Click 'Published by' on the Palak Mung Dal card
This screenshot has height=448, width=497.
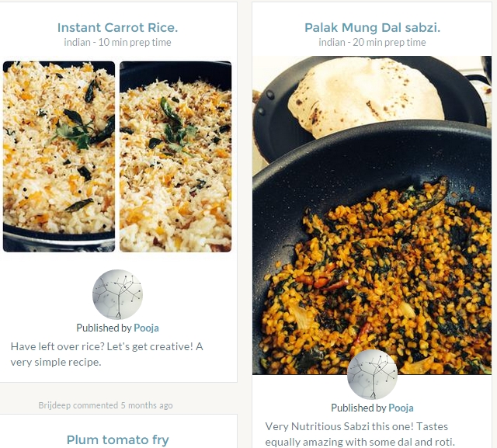click(x=358, y=408)
